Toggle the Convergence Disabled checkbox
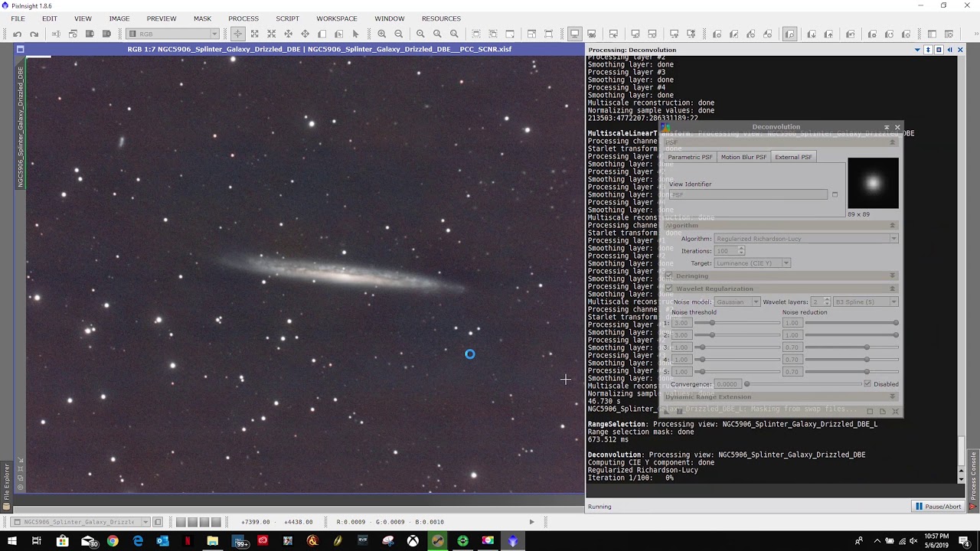 click(x=867, y=384)
